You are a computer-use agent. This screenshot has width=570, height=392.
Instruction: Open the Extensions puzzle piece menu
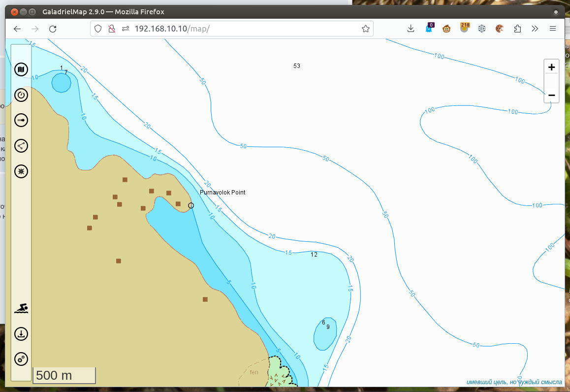pyautogui.click(x=517, y=29)
